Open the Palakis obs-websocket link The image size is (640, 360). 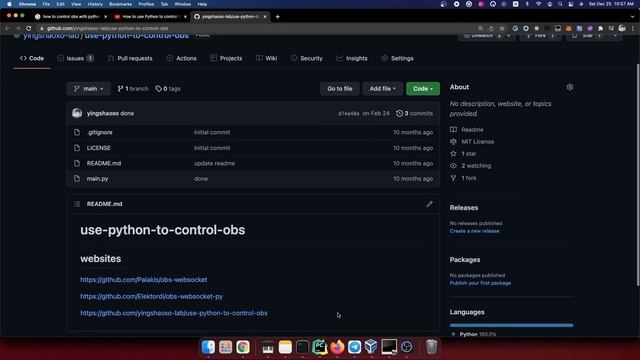[144, 280]
